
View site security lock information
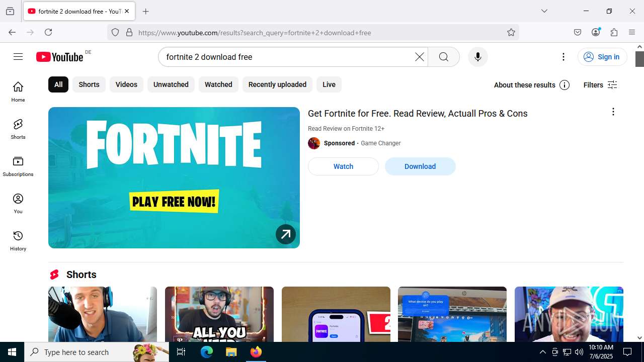click(129, 33)
